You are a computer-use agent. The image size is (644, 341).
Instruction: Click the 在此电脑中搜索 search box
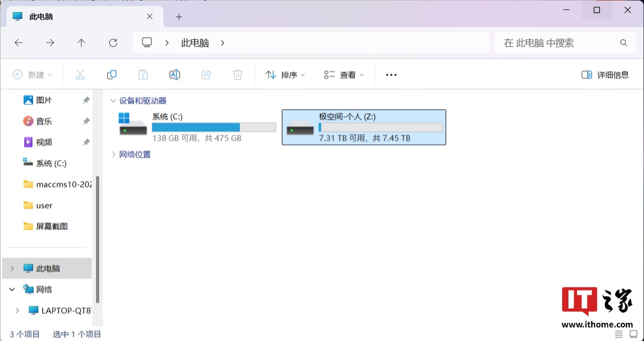click(559, 43)
